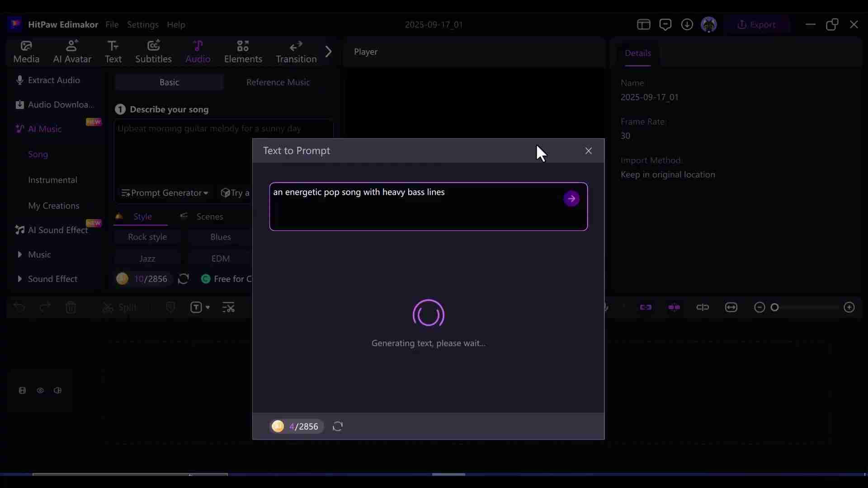Image resolution: width=868 pixels, height=488 pixels.
Task: Submit prompt with purple arrow button
Action: click(571, 198)
